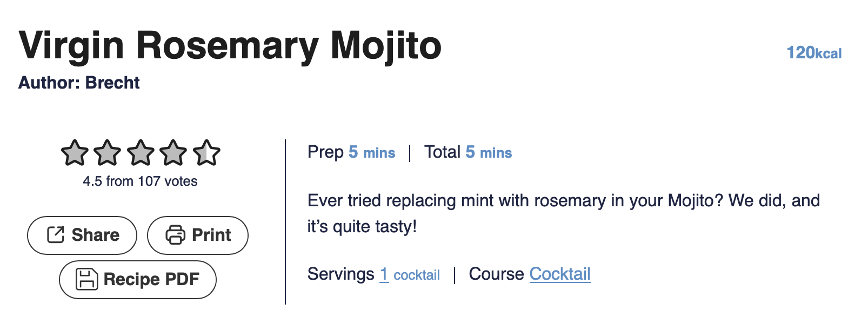Download via Recipe PDF text

151,279
